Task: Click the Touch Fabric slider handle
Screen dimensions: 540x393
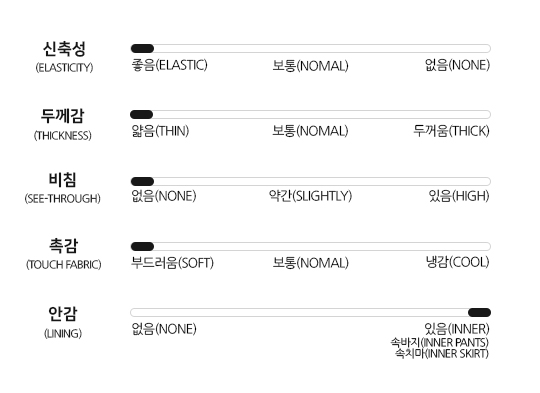Action: click(x=142, y=246)
